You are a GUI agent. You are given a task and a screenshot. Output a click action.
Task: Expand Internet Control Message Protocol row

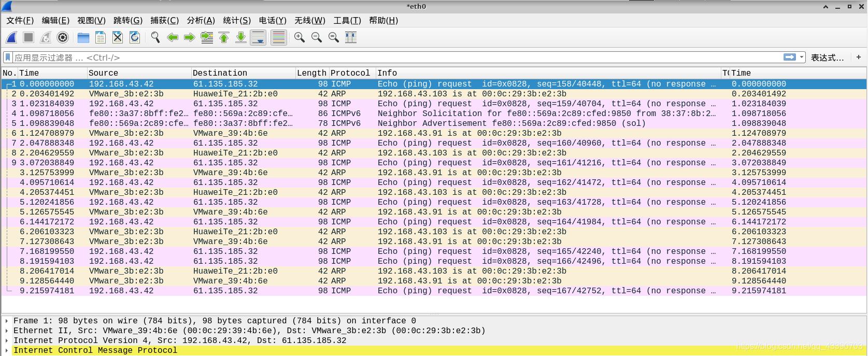(6, 350)
